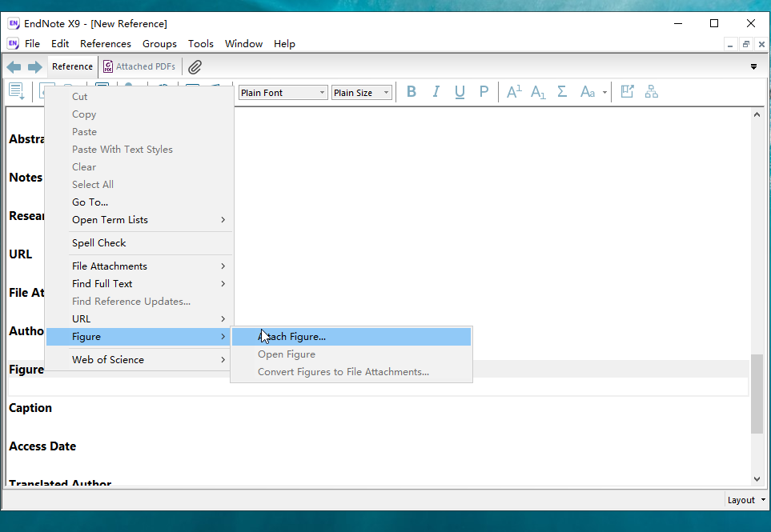Go to next reference with forward arrow
This screenshot has width=771, height=532.
pyautogui.click(x=35, y=67)
